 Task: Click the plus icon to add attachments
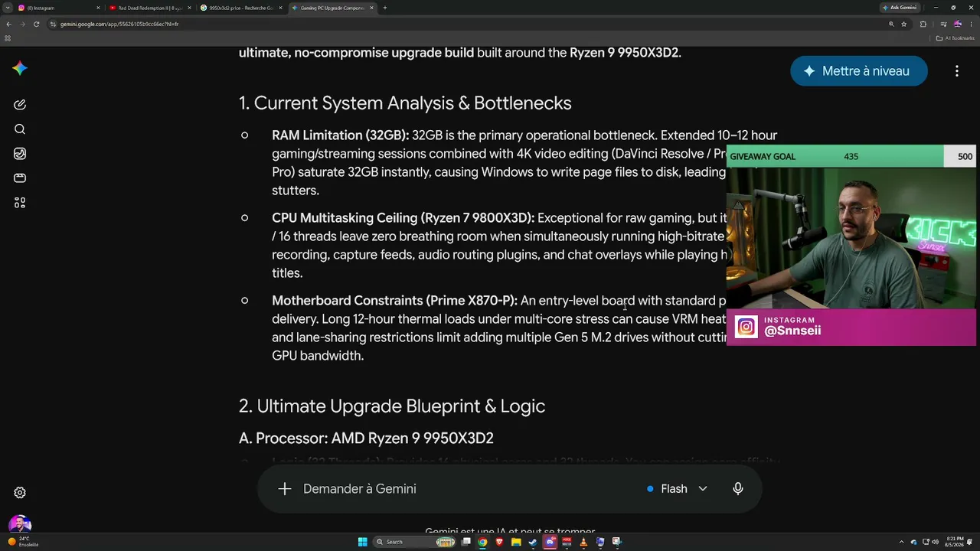(285, 489)
